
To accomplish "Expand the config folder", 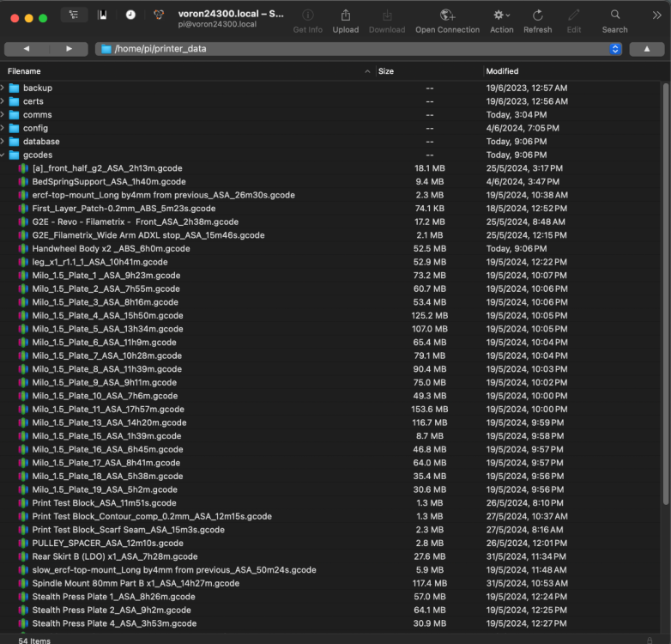I will coord(3,128).
